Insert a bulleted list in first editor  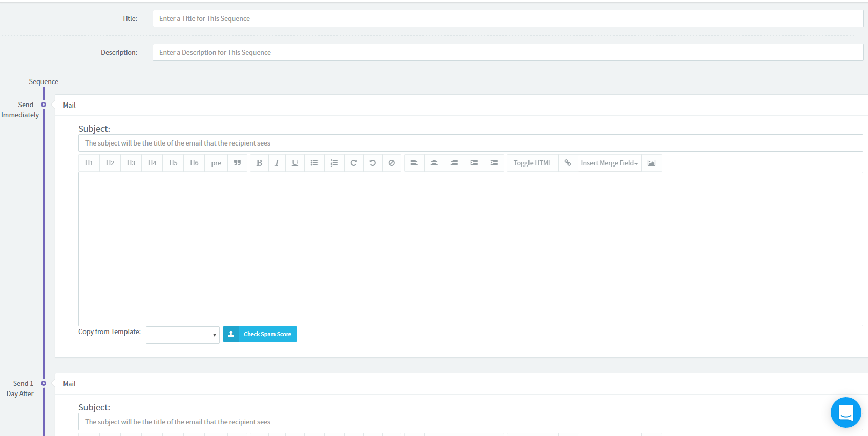click(314, 163)
